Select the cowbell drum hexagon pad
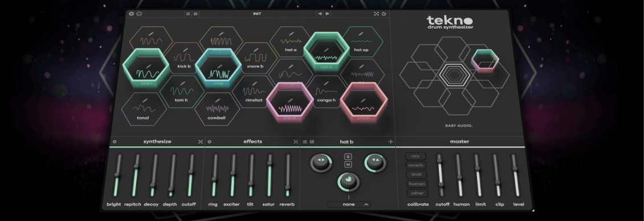Image resolution: width=644 pixels, height=221 pixels. pyautogui.click(x=217, y=109)
